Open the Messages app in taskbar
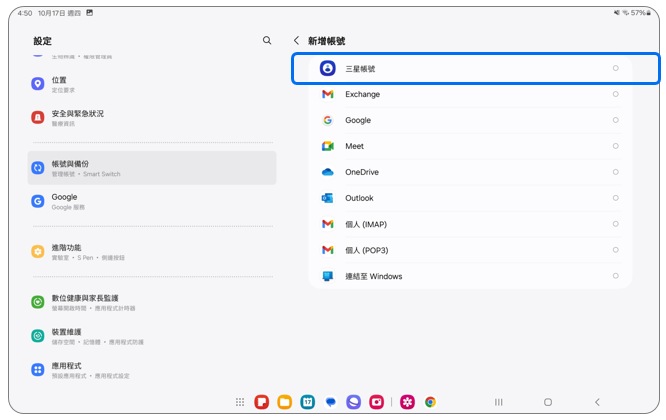This screenshot has width=666, height=420. [331, 402]
